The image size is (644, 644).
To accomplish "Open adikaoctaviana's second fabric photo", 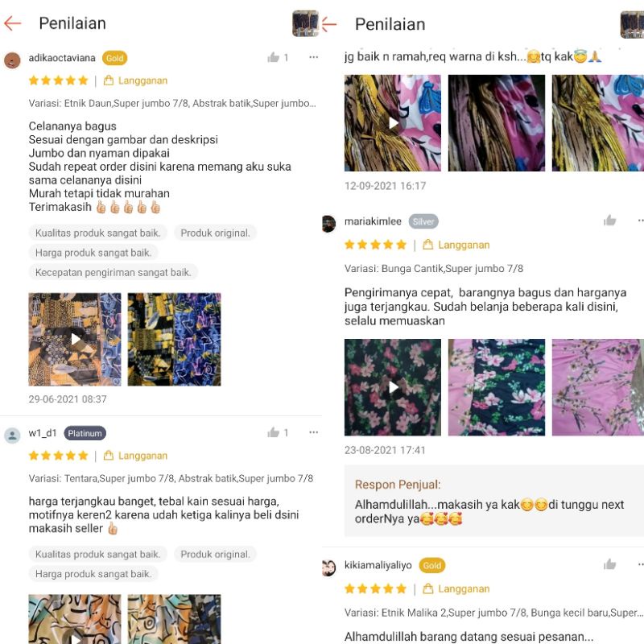I will click(x=174, y=339).
